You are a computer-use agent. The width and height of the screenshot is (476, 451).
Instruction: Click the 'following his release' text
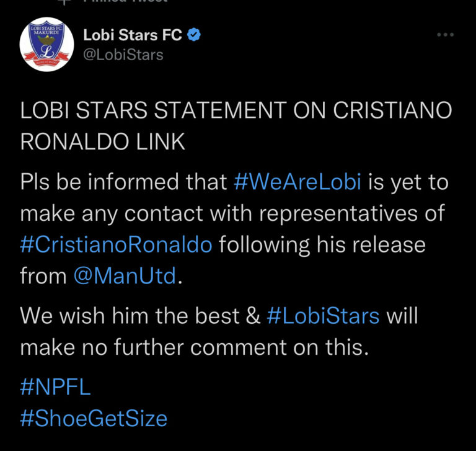pyautogui.click(x=322, y=244)
